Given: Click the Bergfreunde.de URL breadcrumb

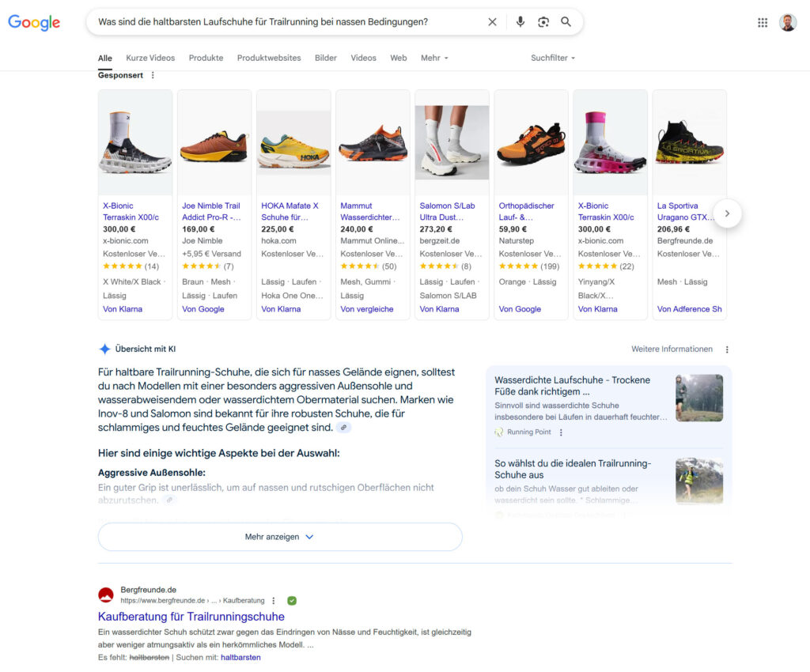Looking at the screenshot, I should pyautogui.click(x=192, y=601).
